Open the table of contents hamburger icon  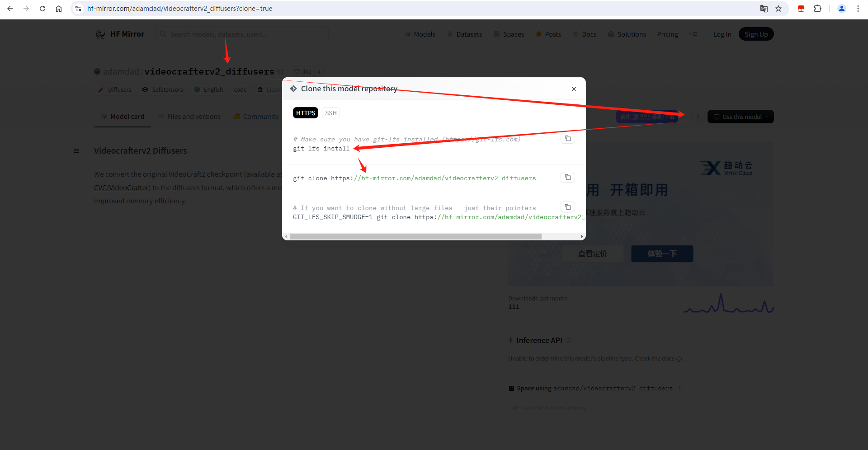76,151
